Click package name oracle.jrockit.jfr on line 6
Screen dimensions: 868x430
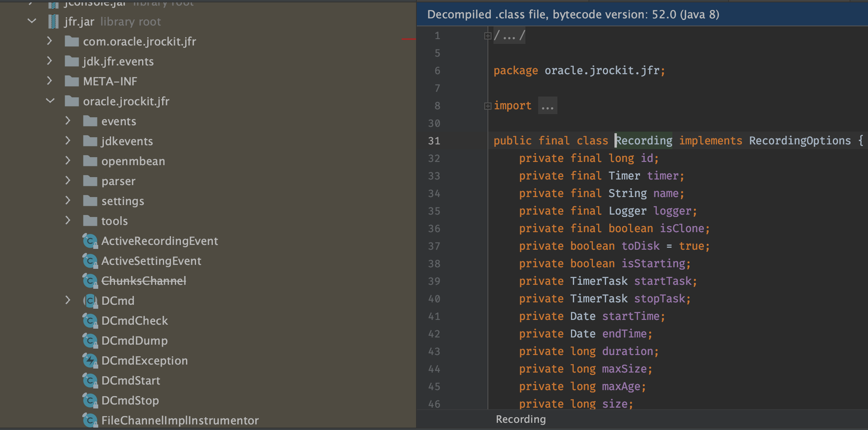602,71
